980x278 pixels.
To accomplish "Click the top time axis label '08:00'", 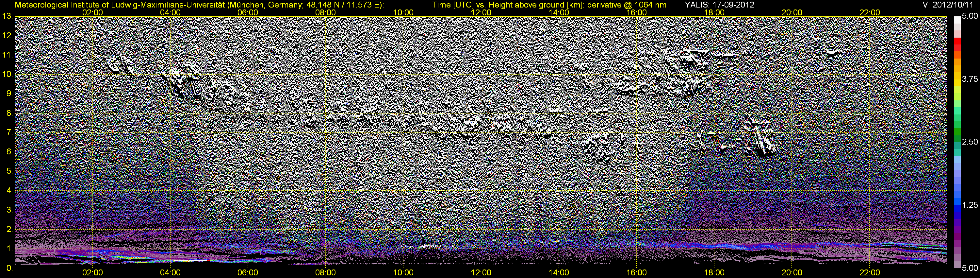I will [x=326, y=12].
